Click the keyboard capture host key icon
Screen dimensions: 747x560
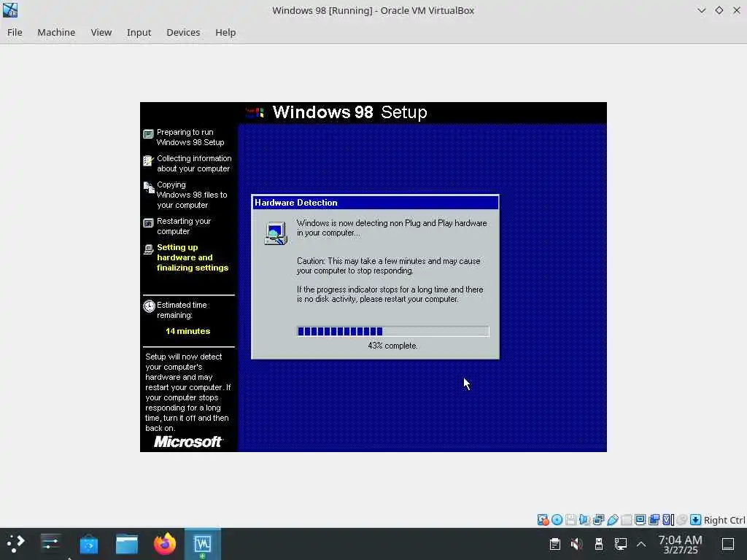695,519
